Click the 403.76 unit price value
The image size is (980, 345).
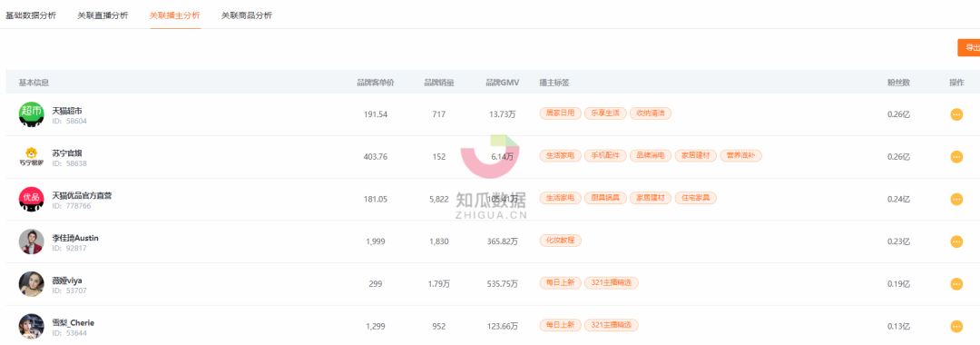click(x=375, y=157)
